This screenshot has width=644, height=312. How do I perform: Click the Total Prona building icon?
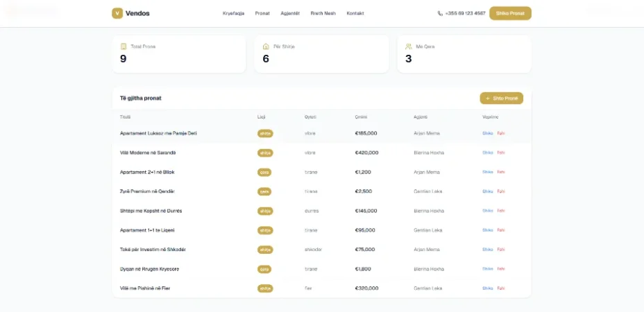pos(124,46)
